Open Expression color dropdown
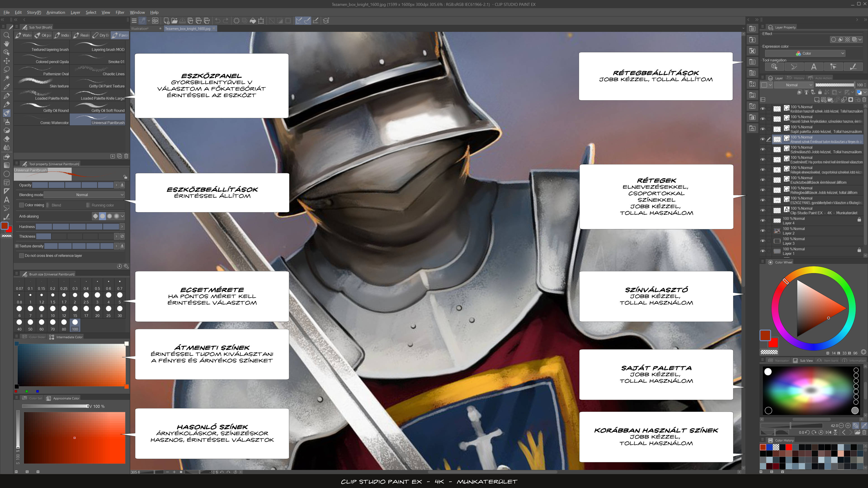This screenshot has width=868, height=488. tap(805, 53)
